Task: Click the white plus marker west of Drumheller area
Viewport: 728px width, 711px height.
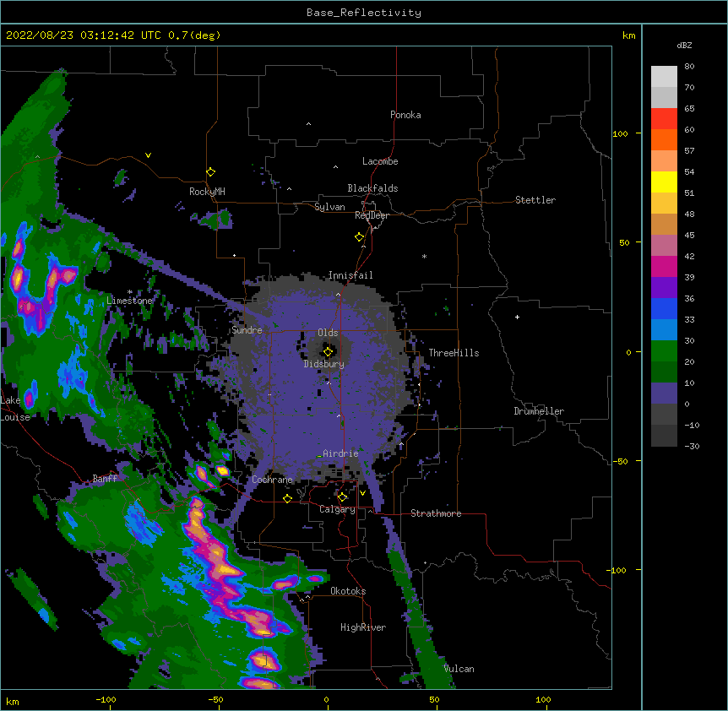Action: (x=517, y=317)
